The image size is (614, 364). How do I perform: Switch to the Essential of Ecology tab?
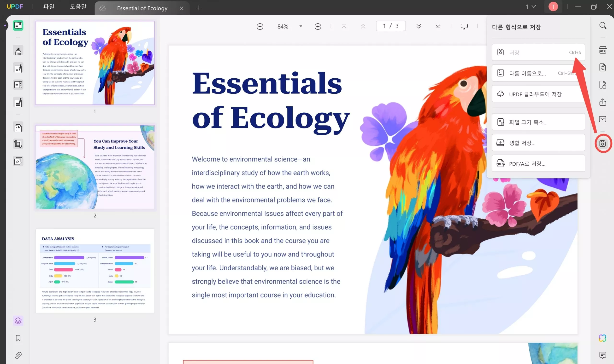click(x=142, y=8)
